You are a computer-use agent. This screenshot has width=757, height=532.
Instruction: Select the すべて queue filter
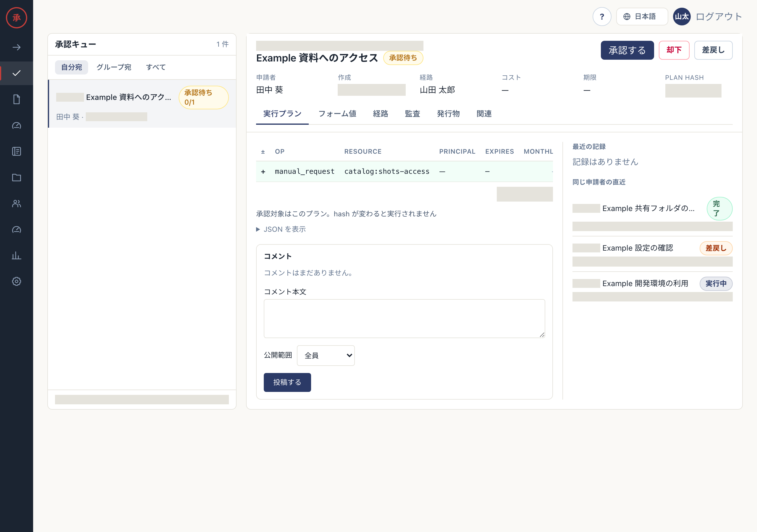tap(156, 67)
